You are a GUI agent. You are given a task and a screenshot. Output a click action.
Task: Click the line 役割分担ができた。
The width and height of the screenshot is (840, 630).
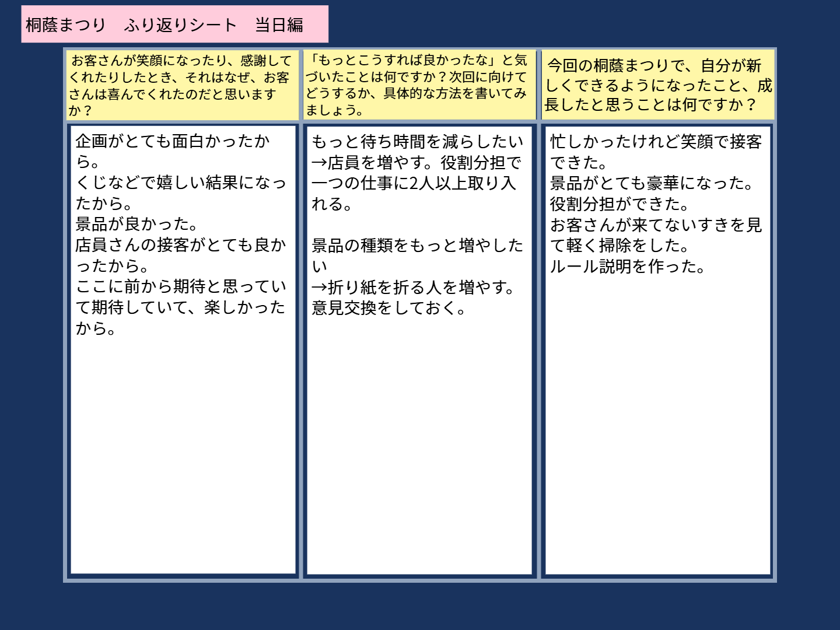tap(620, 204)
